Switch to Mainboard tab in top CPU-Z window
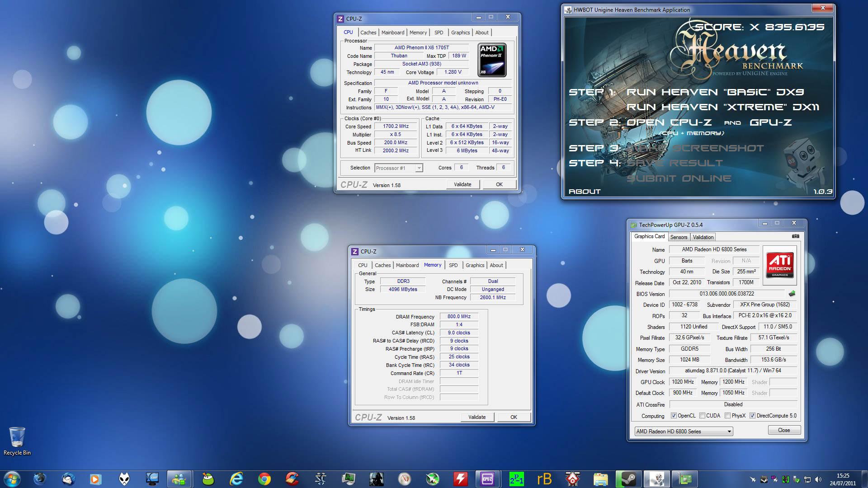The width and height of the screenshot is (868, 488). pos(393,33)
